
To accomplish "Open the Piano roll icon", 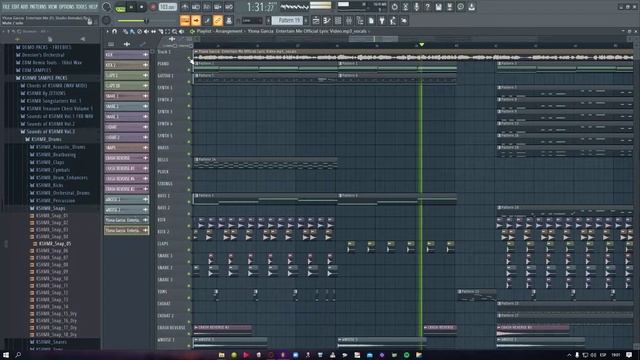I will (327, 20).
